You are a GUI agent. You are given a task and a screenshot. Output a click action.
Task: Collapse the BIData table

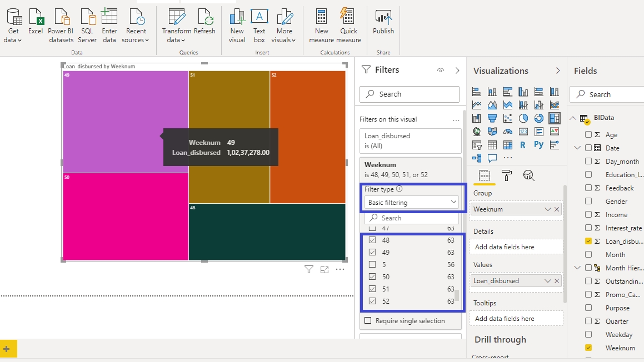[x=573, y=118]
